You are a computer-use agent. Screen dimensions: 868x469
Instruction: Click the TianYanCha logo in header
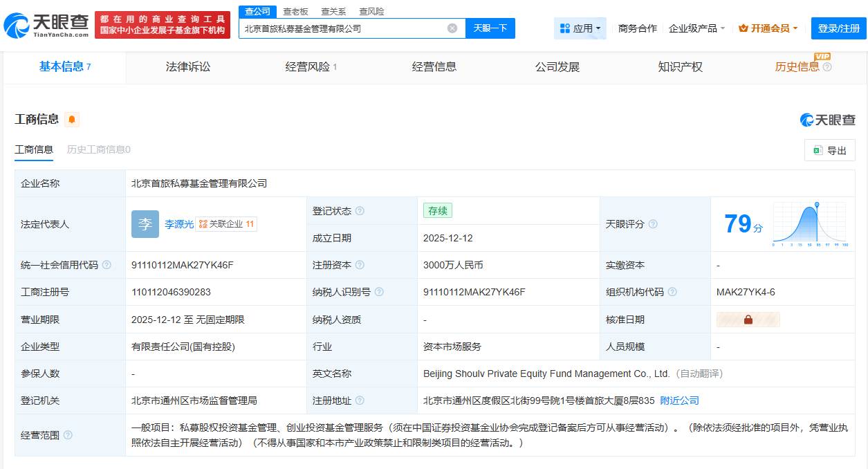coord(46,25)
